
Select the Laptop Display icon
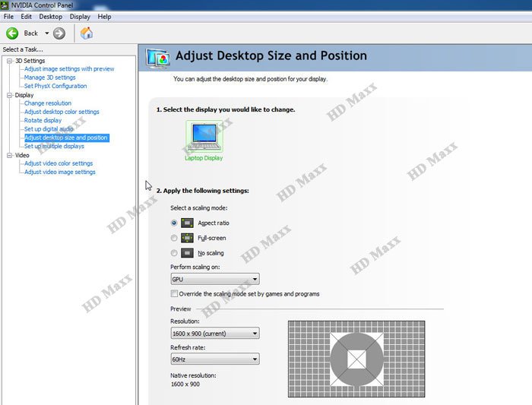pyautogui.click(x=204, y=137)
